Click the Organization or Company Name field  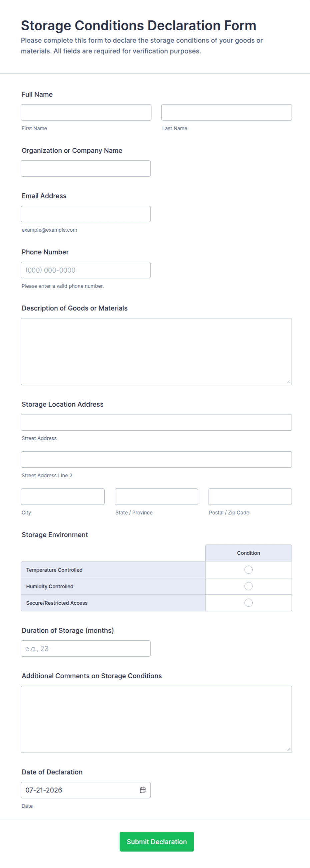tap(86, 168)
